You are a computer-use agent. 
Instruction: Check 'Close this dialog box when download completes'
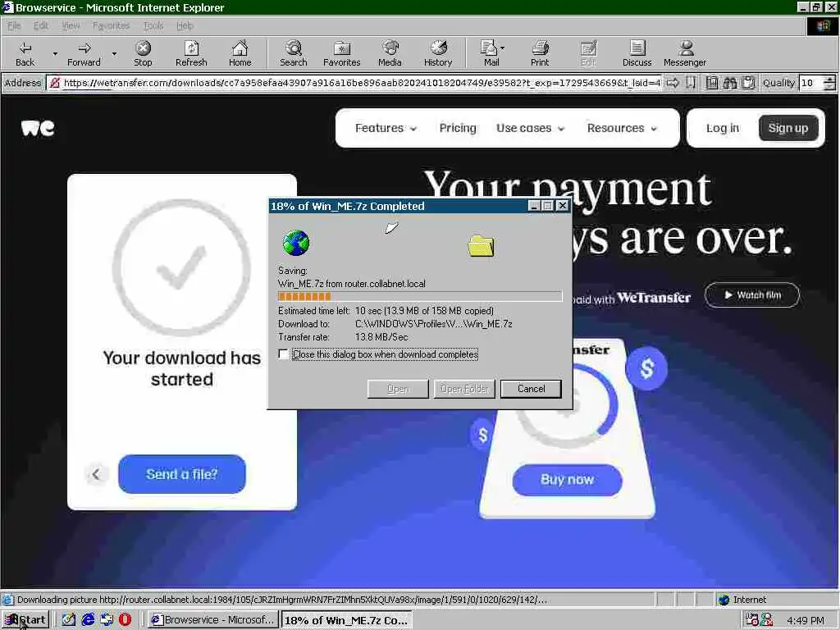click(283, 354)
